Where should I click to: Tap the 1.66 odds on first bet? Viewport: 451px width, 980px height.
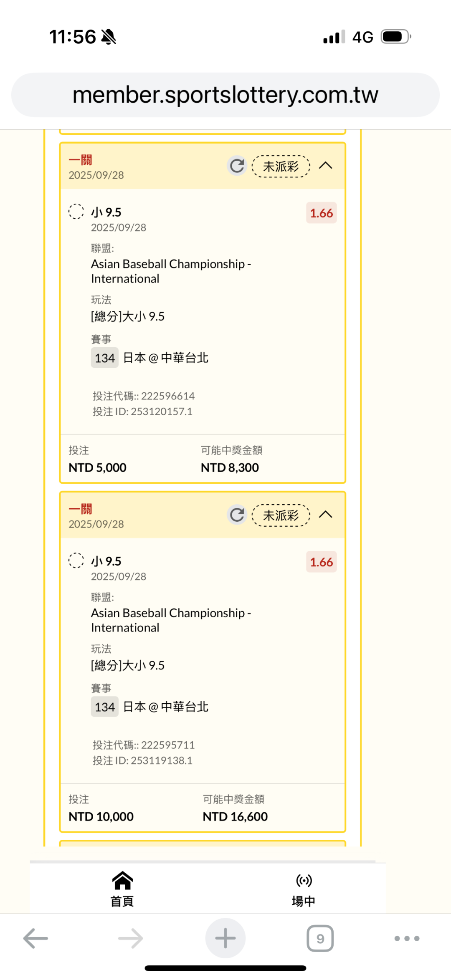click(321, 213)
